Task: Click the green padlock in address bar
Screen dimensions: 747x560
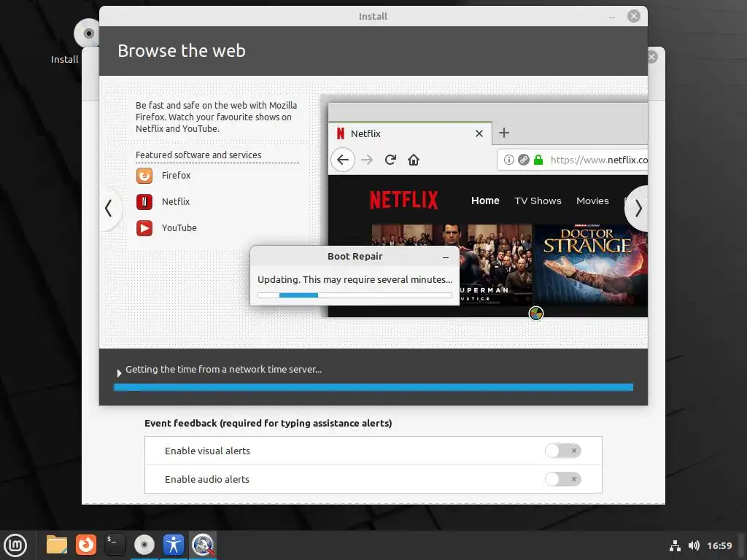Action: click(x=538, y=160)
